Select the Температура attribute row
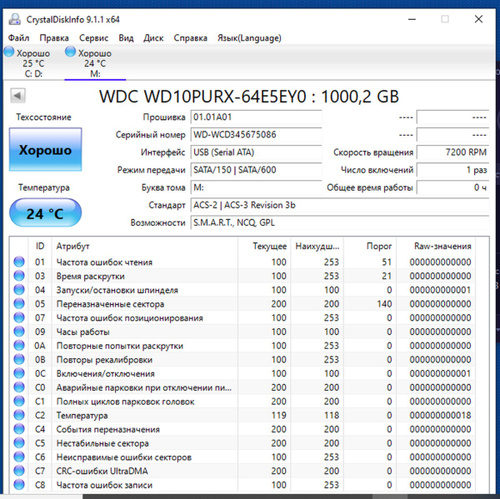The width and height of the screenshot is (500, 499). [243, 416]
